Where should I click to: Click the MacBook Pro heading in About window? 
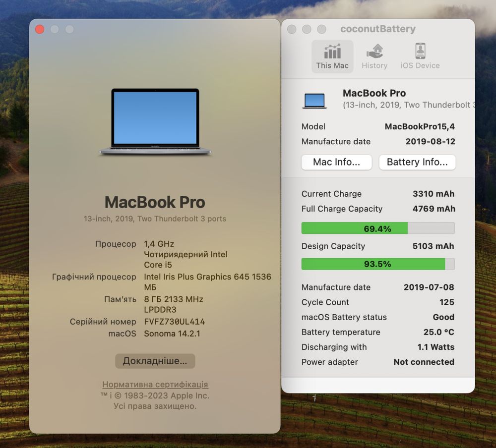(x=155, y=202)
